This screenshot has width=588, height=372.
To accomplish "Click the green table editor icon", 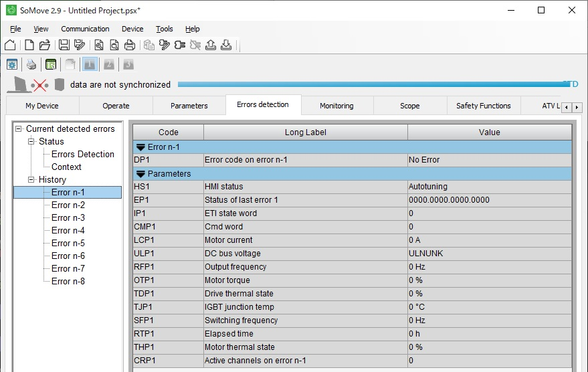I will [51, 64].
